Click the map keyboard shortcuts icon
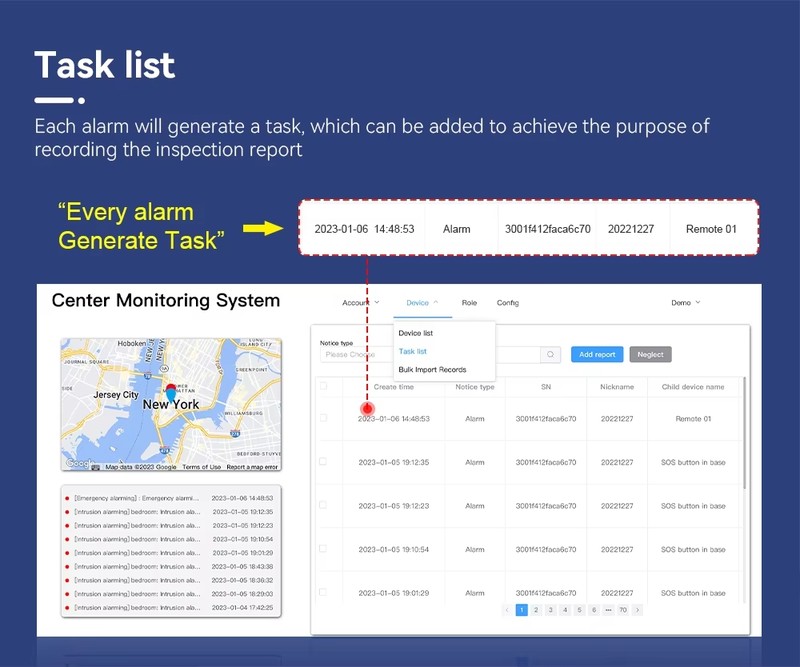This screenshot has width=800, height=667. pos(96,467)
